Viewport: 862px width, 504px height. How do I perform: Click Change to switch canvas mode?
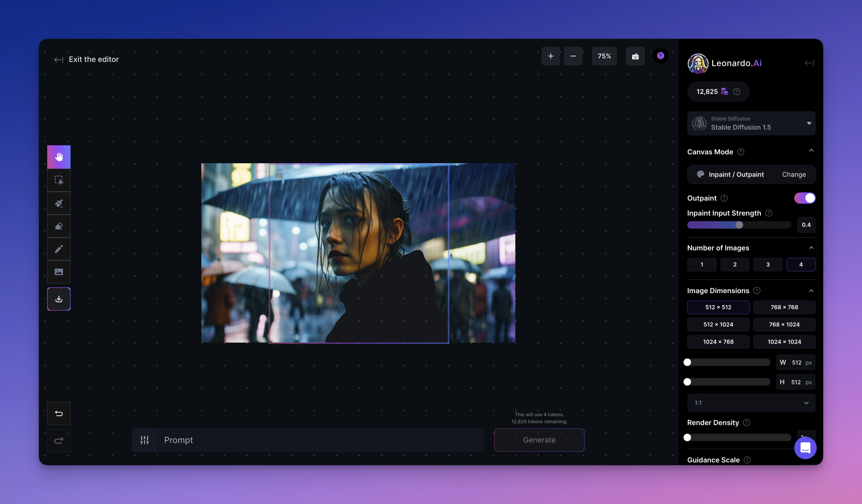pos(794,174)
